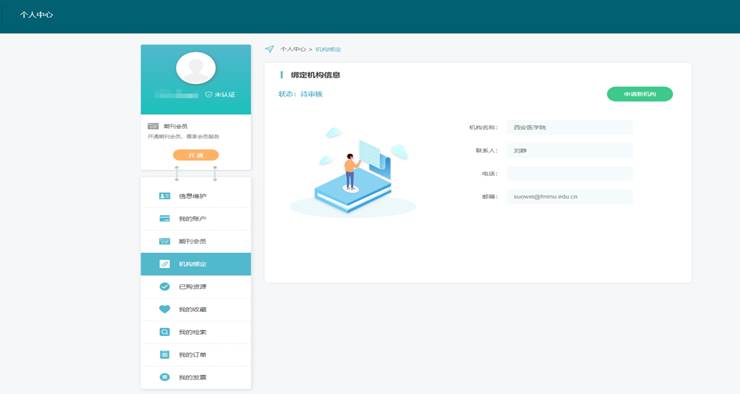The width and height of the screenshot is (740, 394).
Task: Click the user avatar picture
Action: [196, 68]
